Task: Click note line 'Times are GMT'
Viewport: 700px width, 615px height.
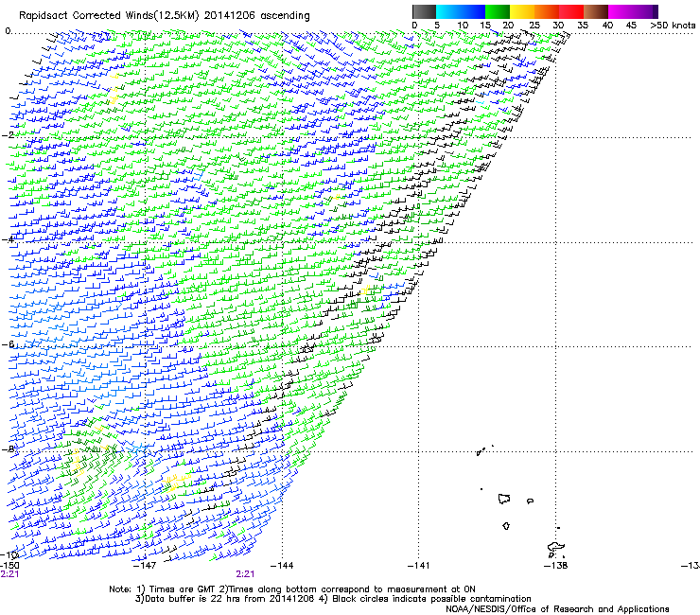Action: 183,589
